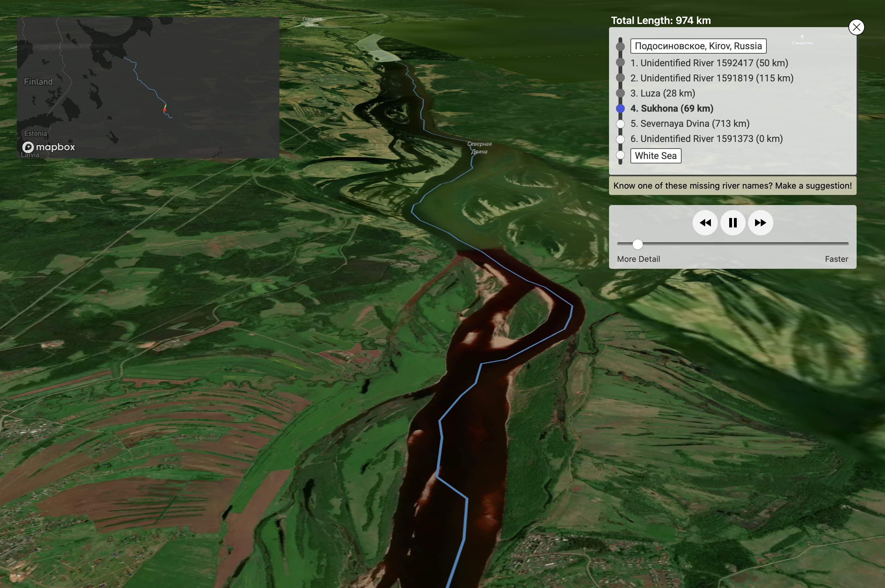
Task: Jump to Unidentified River 1592417 segment
Action: click(x=709, y=63)
